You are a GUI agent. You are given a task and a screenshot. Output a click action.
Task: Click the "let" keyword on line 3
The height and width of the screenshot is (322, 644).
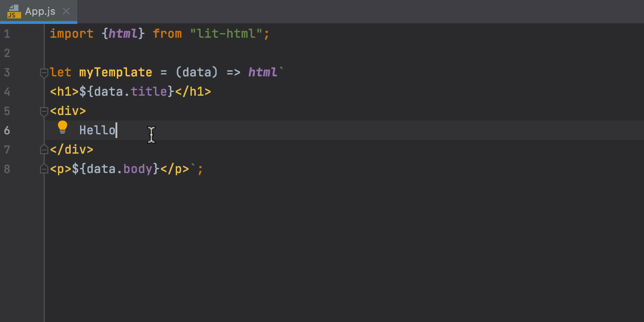[61, 72]
